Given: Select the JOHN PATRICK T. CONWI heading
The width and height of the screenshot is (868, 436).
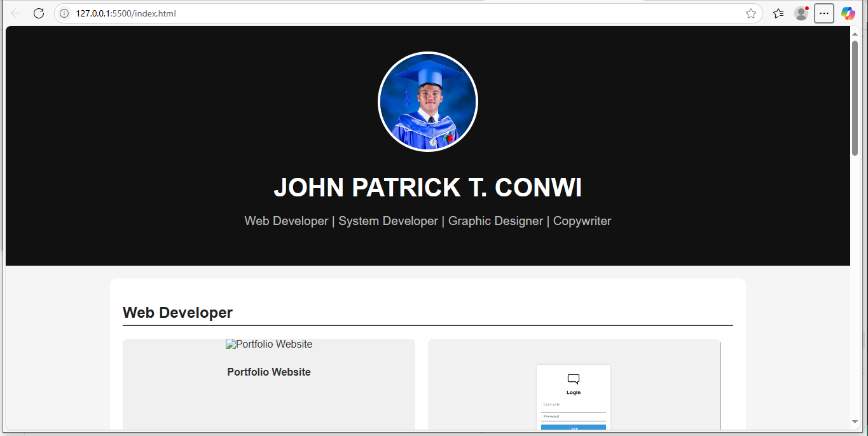Looking at the screenshot, I should (428, 187).
